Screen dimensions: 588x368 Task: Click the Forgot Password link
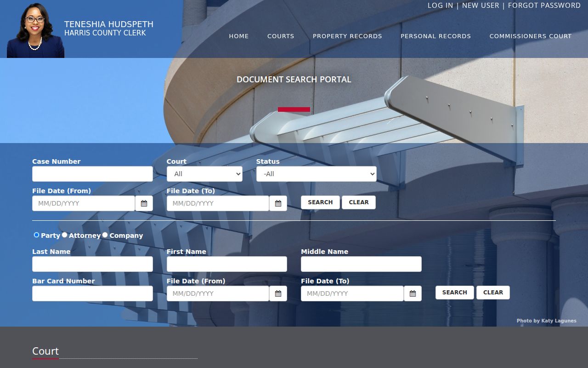pos(544,6)
